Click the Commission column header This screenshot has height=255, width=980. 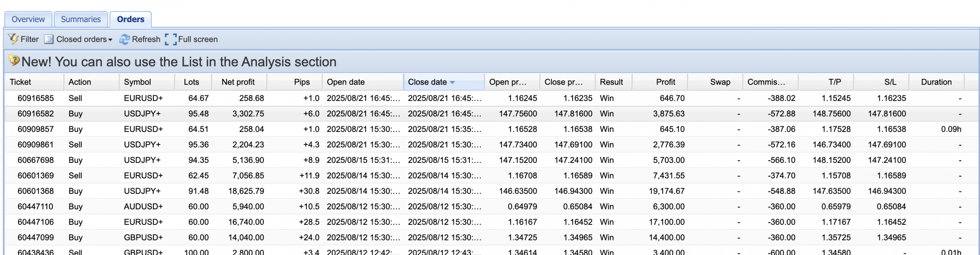766,82
